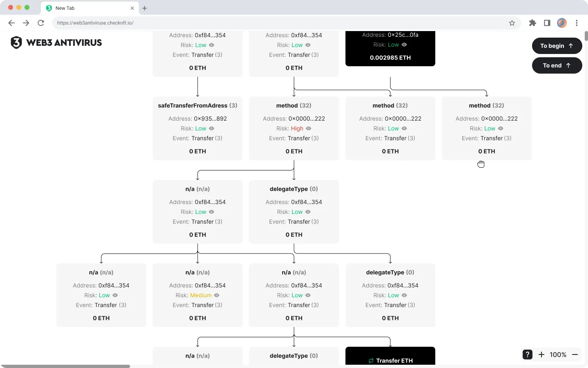Screen dimensions: 588x368
Task: Go forward in browser history
Action: point(26,23)
